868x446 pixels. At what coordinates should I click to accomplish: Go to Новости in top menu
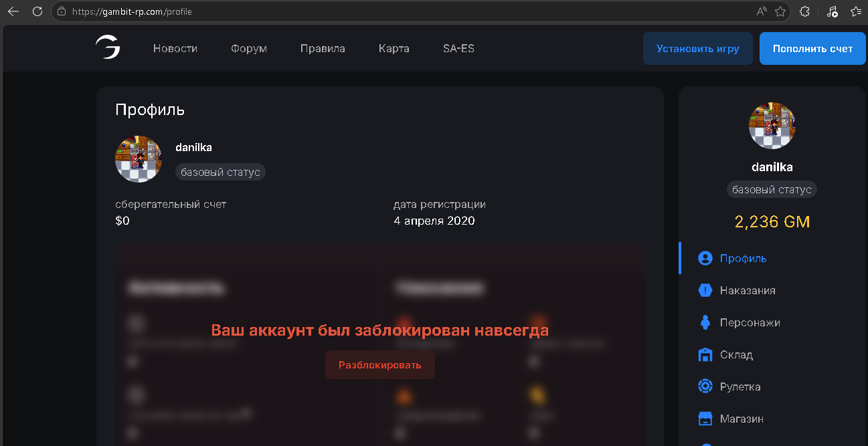pyautogui.click(x=175, y=48)
